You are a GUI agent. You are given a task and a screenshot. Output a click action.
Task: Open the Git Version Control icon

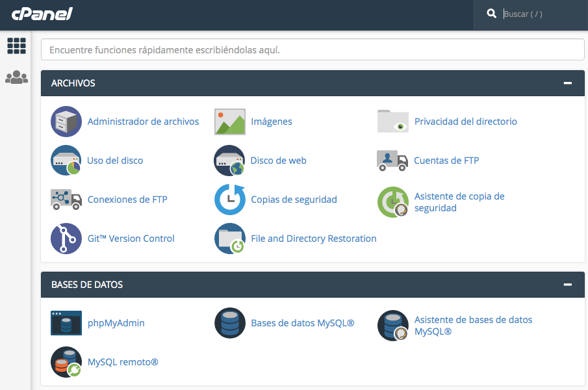66,239
